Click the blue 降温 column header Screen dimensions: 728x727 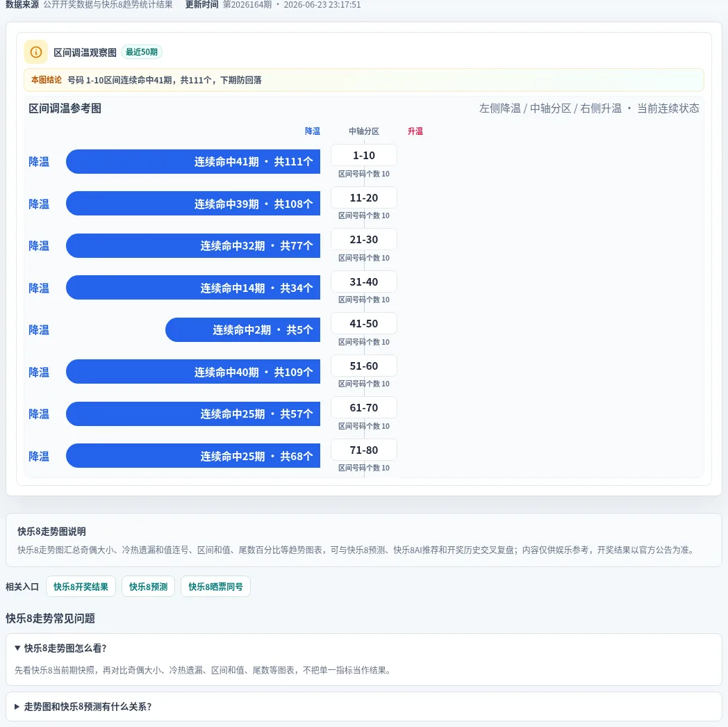pos(313,131)
